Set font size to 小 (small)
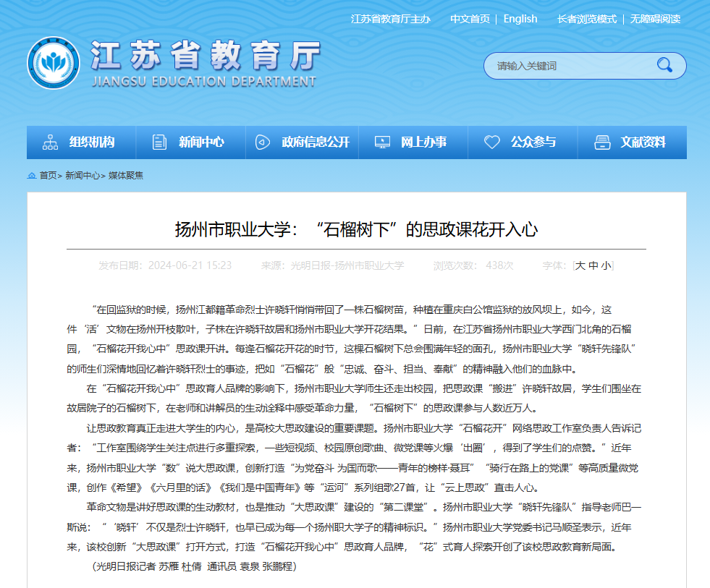This screenshot has height=588, width=710. pos(605,265)
